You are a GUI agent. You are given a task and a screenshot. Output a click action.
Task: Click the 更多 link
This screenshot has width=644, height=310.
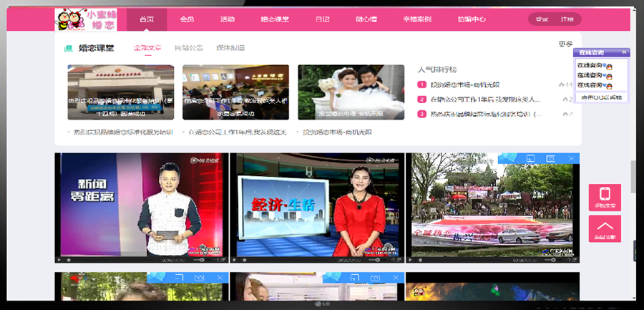click(x=565, y=44)
